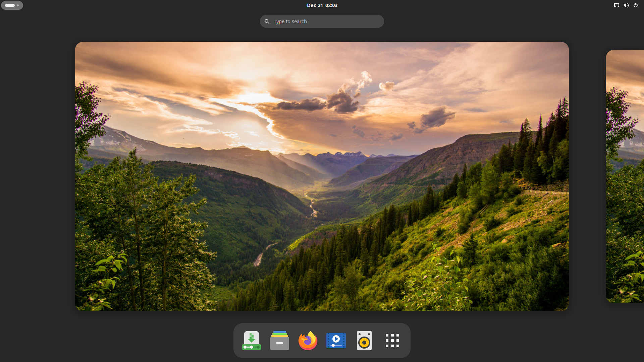The image size is (644, 362).
Task: Select the current wallpaper thumbnail
Action: 322,176
